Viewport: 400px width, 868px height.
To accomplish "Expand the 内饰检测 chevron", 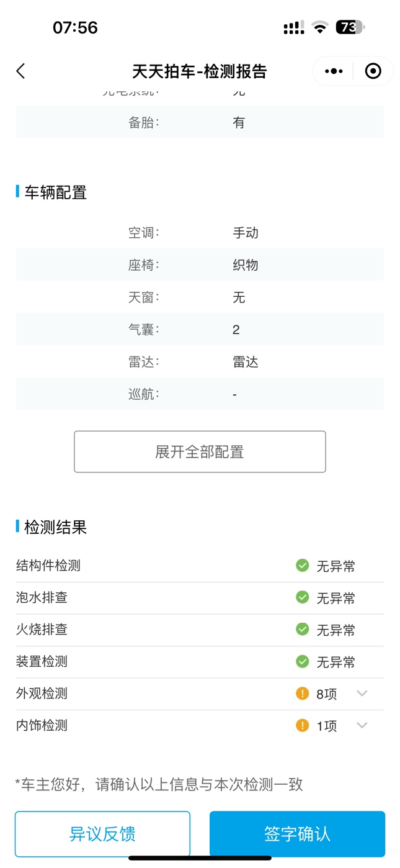I will (362, 725).
